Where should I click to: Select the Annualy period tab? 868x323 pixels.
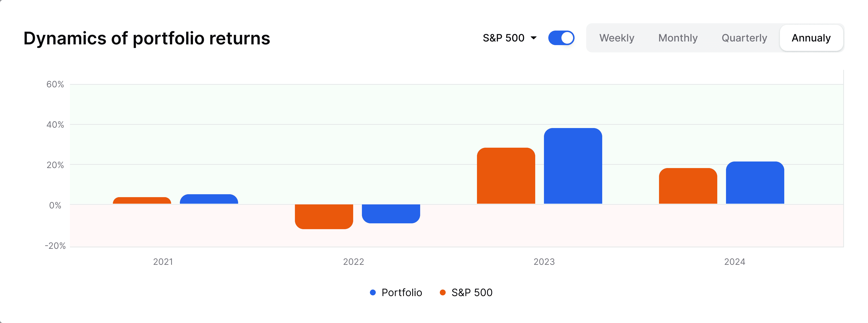[811, 38]
